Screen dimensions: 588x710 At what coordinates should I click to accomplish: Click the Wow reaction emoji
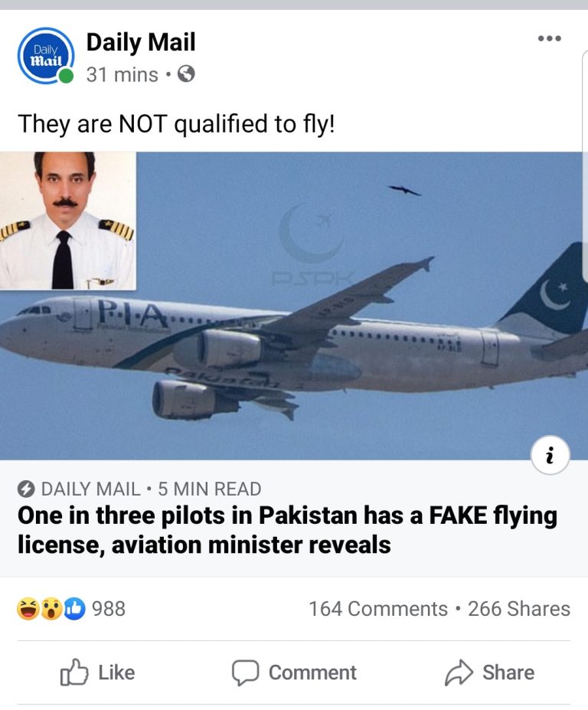coord(51,609)
